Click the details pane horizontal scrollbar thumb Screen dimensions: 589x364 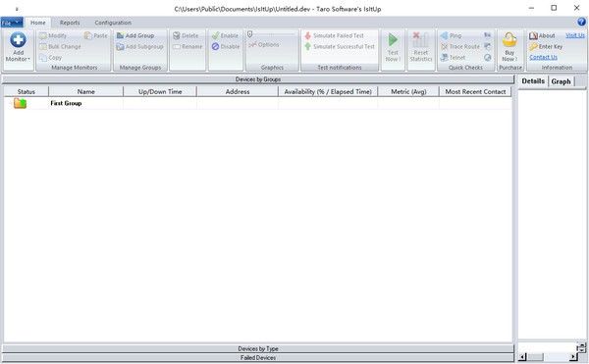click(535, 356)
